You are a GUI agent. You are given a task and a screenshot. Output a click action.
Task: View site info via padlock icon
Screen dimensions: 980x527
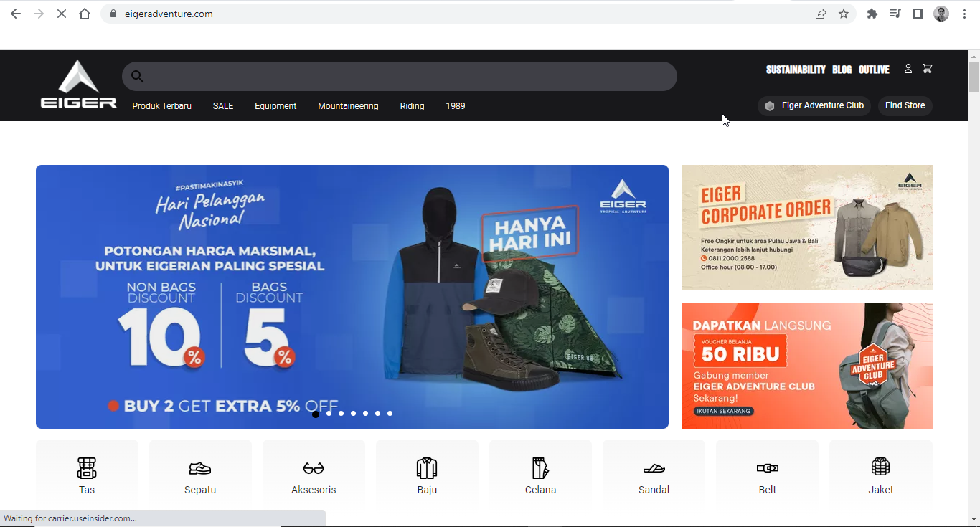point(113,14)
